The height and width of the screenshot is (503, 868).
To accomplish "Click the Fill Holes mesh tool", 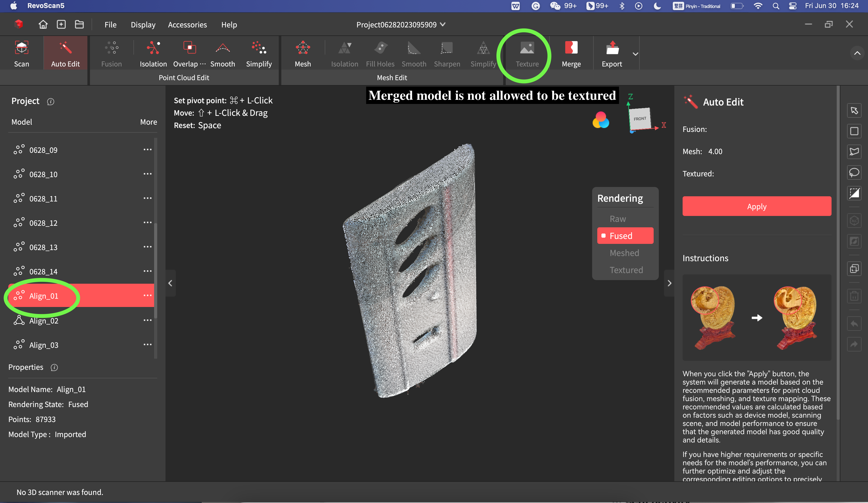I will pos(380,53).
